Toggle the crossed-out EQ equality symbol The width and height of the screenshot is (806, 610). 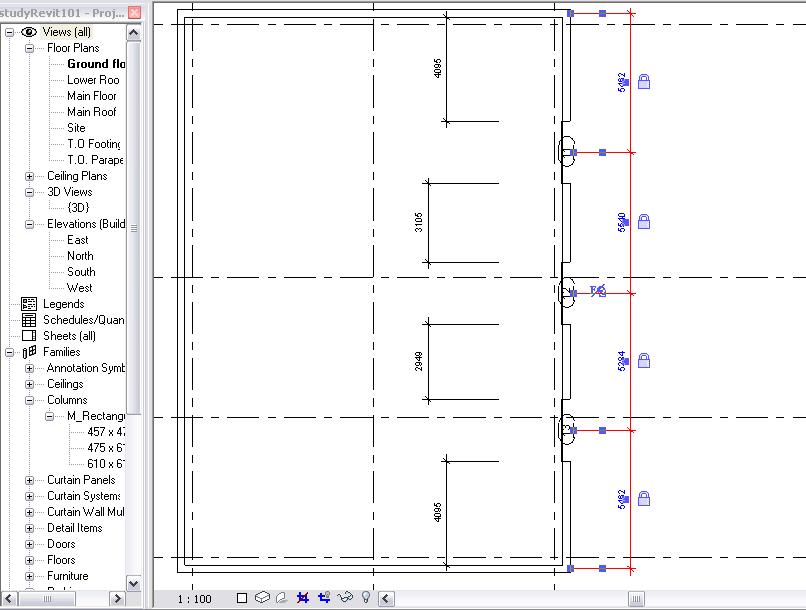coord(597,291)
